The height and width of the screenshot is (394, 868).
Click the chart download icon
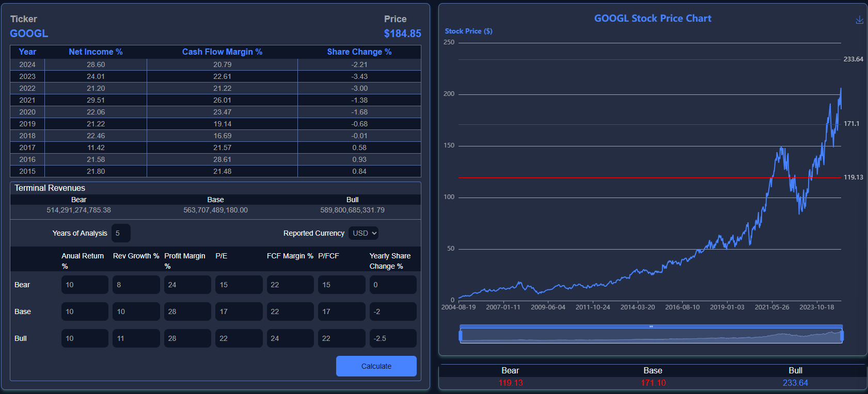pos(859,20)
